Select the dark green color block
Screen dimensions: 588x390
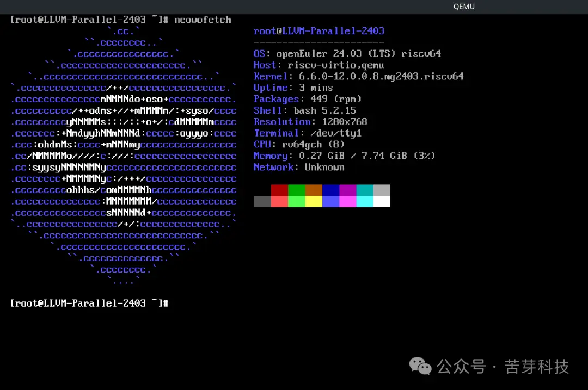tap(296, 190)
